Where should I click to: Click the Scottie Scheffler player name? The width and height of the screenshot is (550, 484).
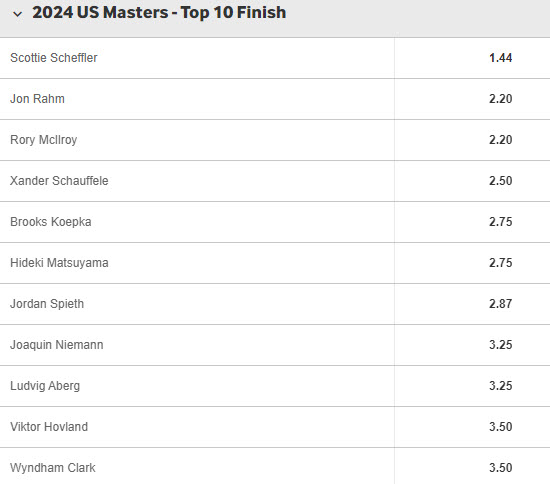(x=54, y=58)
